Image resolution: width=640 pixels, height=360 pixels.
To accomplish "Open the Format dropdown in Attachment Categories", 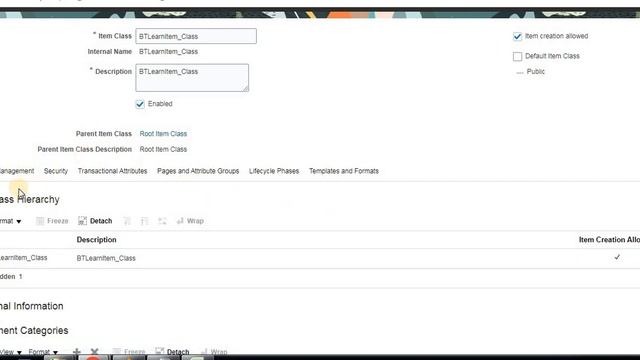I will click(43, 351).
